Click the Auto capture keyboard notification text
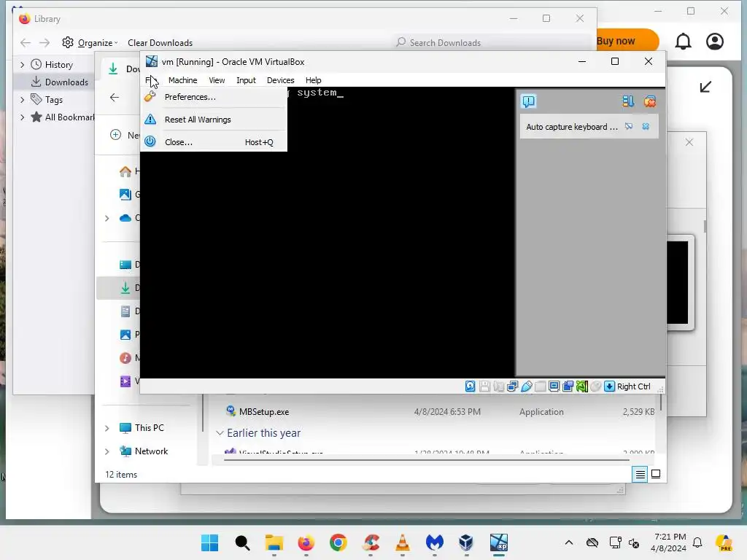The height and width of the screenshot is (560, 747). (x=572, y=127)
